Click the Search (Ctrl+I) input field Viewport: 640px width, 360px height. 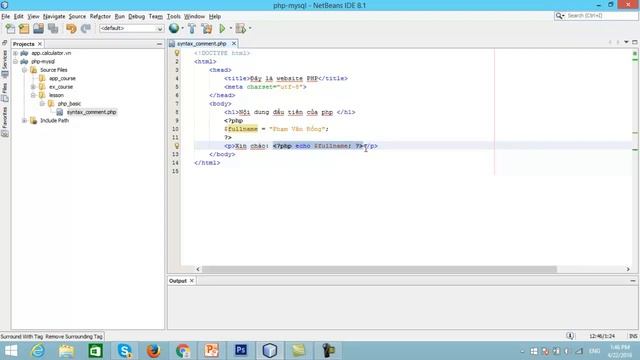[x=601, y=16]
